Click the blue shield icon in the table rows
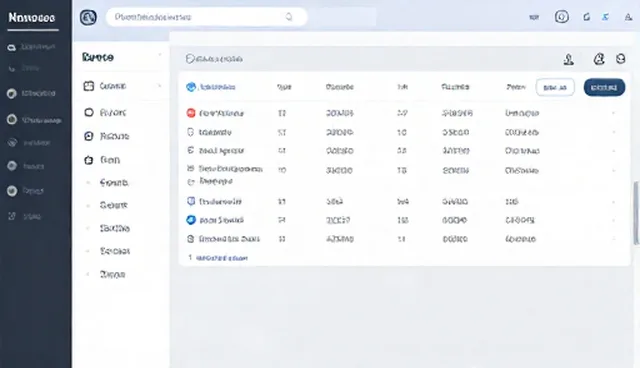The image size is (640, 368). pos(191,201)
